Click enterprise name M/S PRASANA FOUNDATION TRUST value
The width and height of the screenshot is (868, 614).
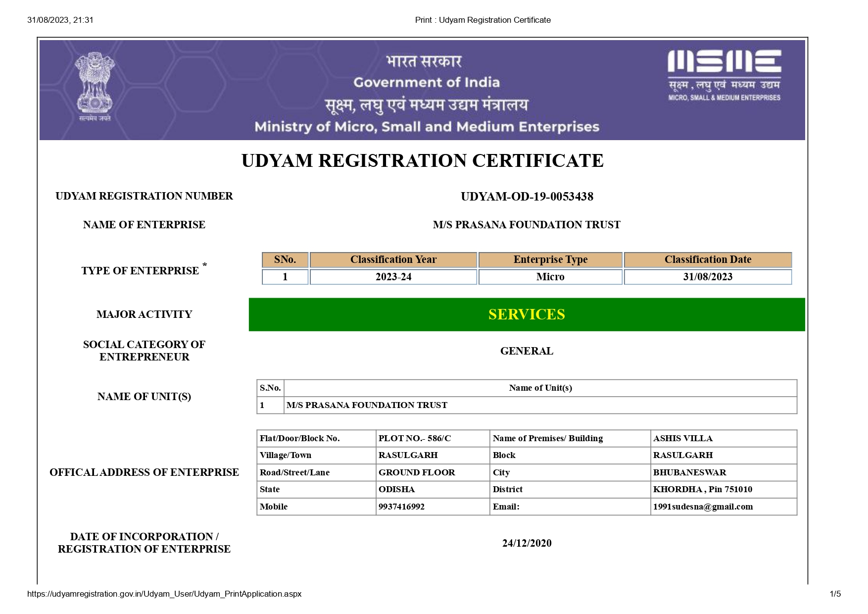[x=527, y=225]
